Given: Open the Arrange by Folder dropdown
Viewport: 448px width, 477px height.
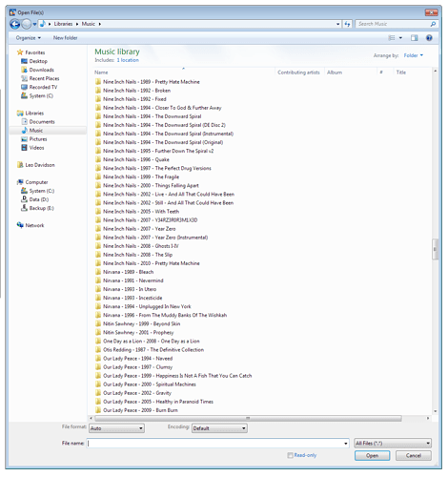Looking at the screenshot, I should coord(414,55).
